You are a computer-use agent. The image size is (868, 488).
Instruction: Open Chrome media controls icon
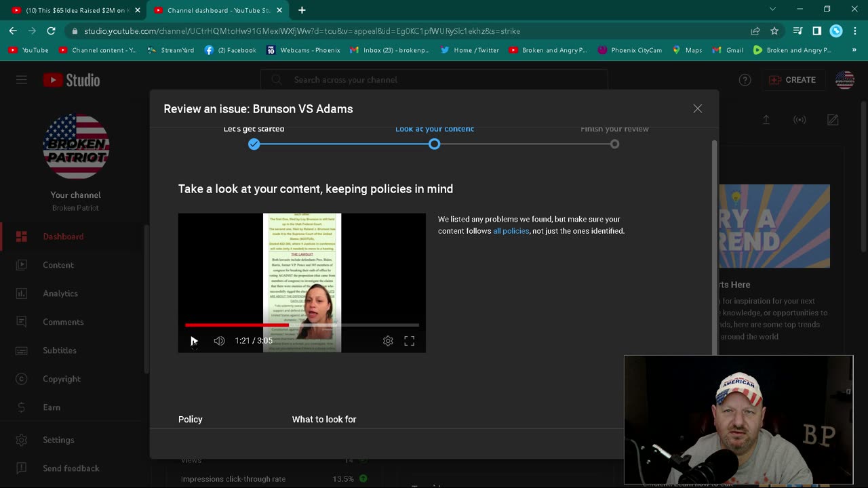798,31
